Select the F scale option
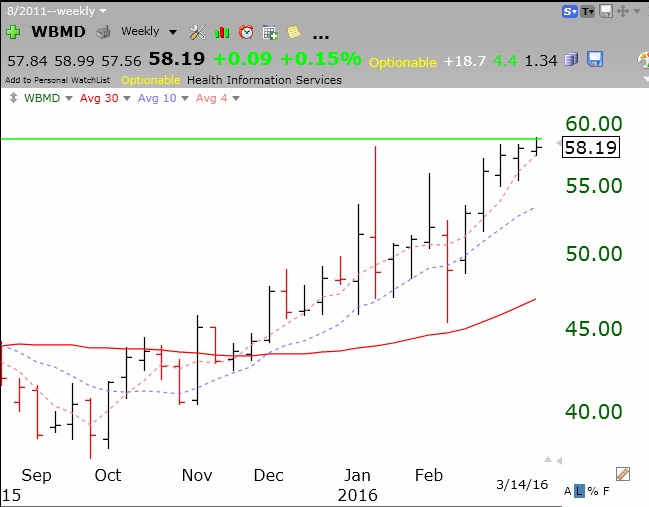The height and width of the screenshot is (507, 649). [606, 491]
